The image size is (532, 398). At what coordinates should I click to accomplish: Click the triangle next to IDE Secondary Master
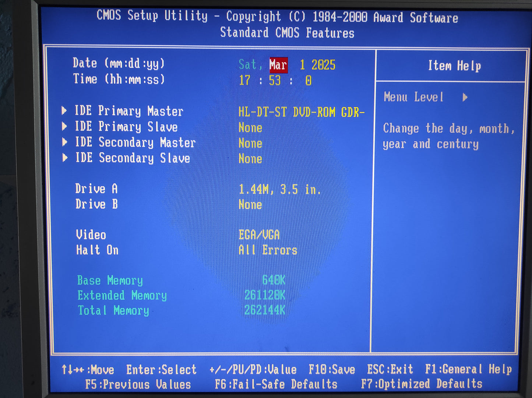point(65,142)
